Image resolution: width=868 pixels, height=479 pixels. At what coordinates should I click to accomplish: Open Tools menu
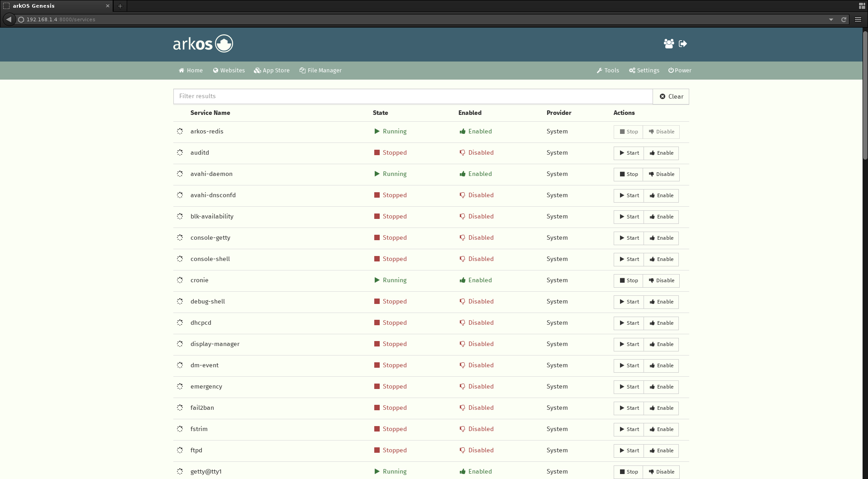click(608, 71)
